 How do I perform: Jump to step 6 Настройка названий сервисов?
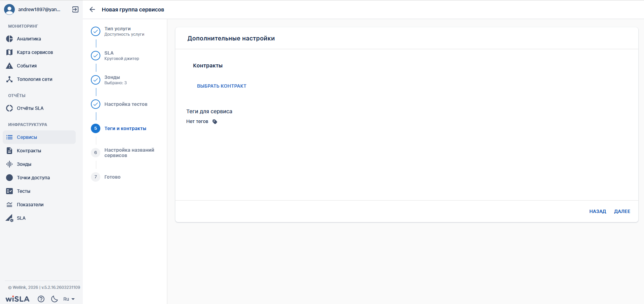(x=129, y=153)
